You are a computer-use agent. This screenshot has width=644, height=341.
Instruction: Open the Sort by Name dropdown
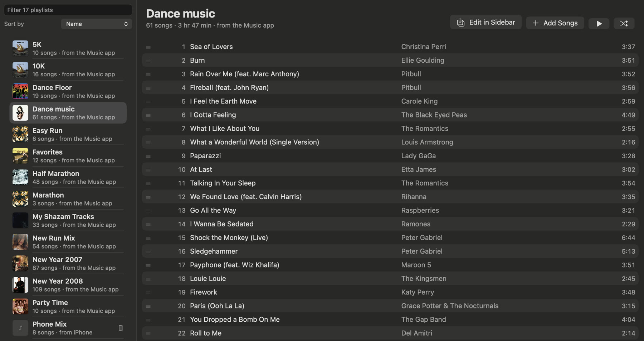[x=97, y=24]
